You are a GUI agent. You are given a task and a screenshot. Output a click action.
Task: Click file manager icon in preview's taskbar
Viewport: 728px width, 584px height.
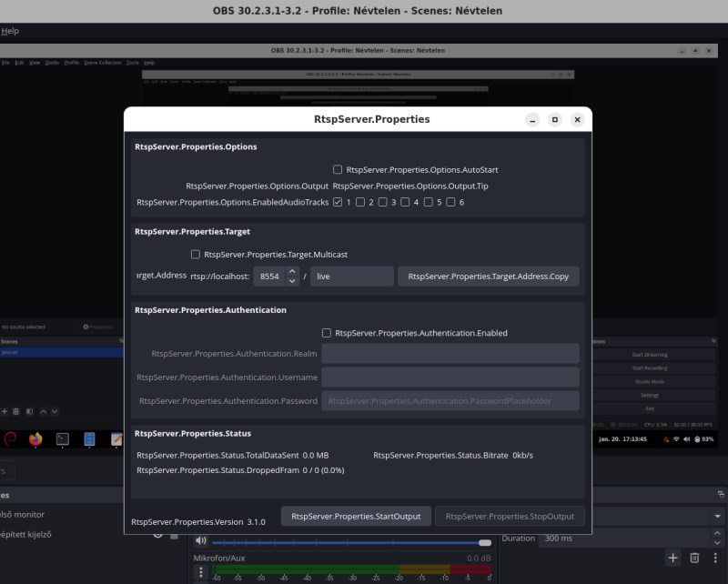click(89, 438)
